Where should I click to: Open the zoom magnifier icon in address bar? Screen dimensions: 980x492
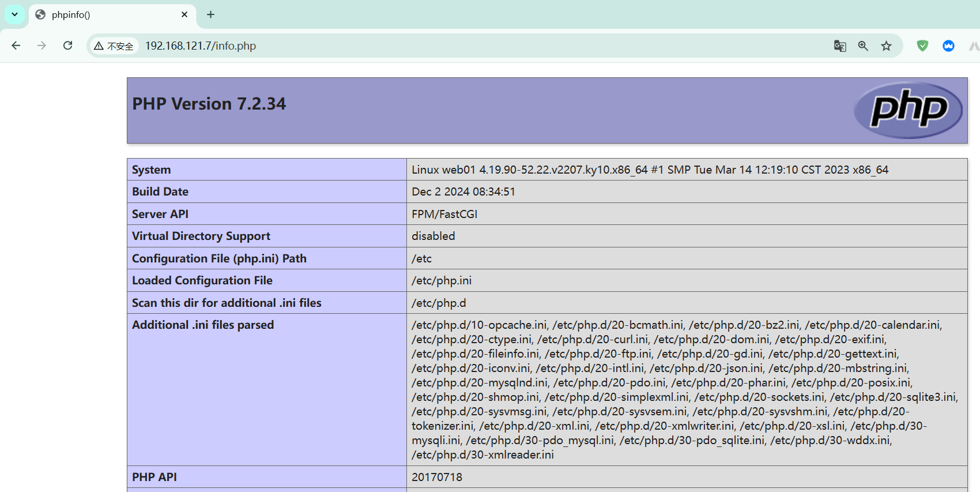(863, 46)
